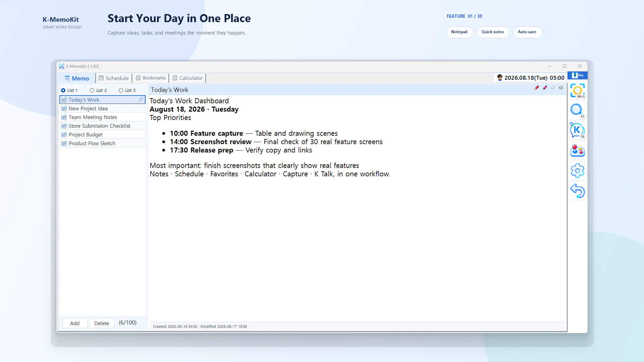Click the 'Most important: finish screenshots' line
Screen dimensions: 644x362
254,166
